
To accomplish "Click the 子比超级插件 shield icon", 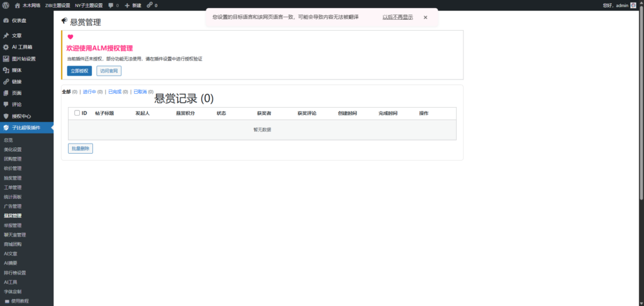I will pyautogui.click(x=6, y=127).
